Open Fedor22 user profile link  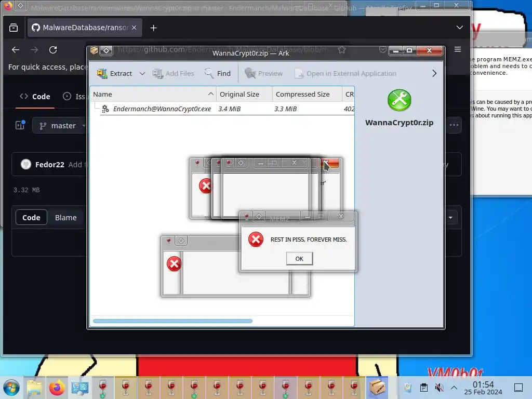point(49,165)
